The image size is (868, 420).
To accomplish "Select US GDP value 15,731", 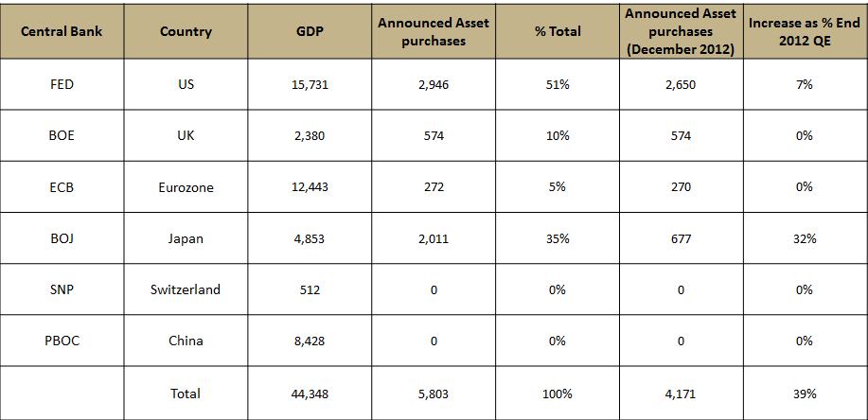I will point(310,84).
